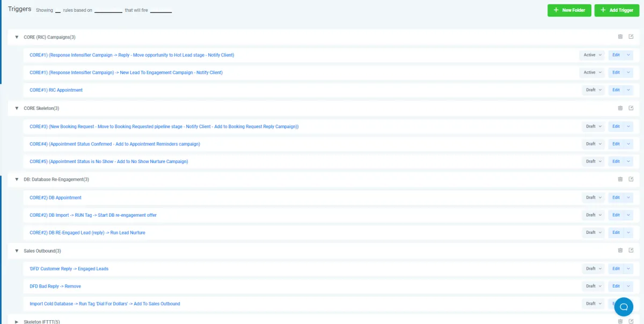Open more options arrow beside Edit for DFD Bad Reply
Screen dimensions: 644x324
629,286
